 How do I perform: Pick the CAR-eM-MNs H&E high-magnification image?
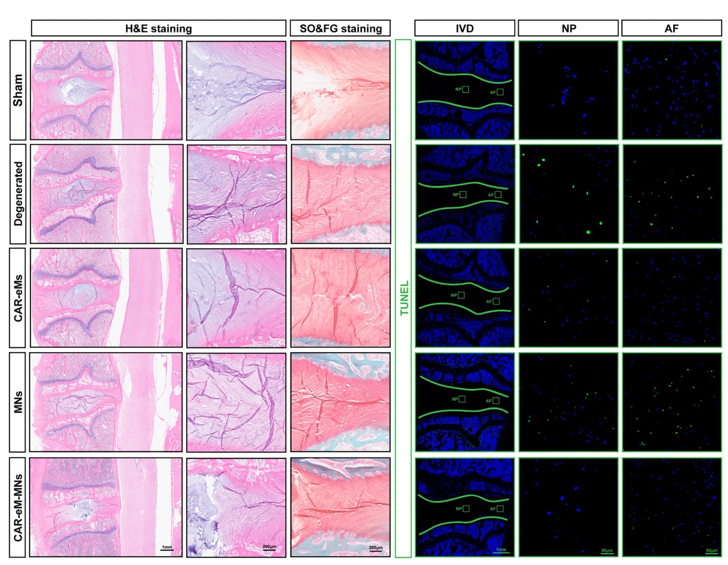pos(236,507)
